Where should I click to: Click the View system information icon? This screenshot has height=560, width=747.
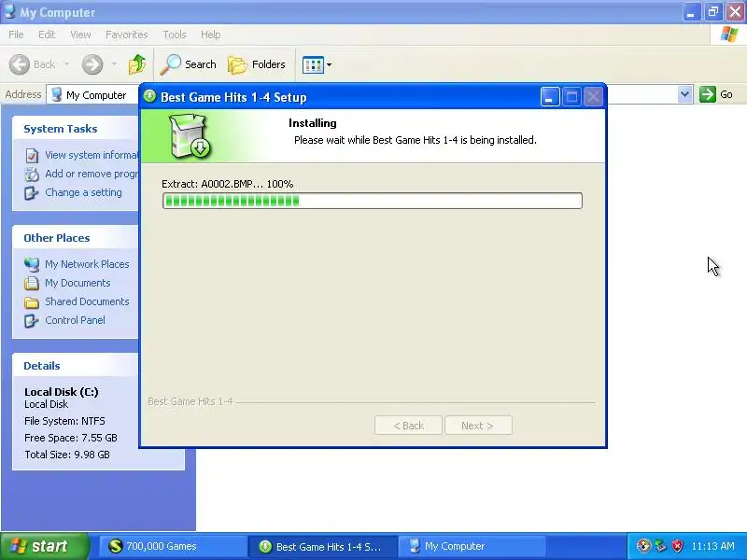tap(32, 156)
